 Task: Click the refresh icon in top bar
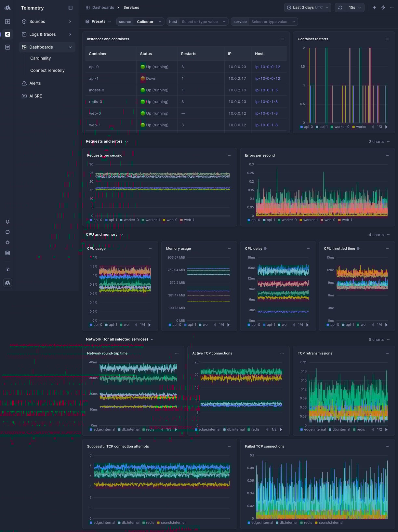click(x=340, y=7)
